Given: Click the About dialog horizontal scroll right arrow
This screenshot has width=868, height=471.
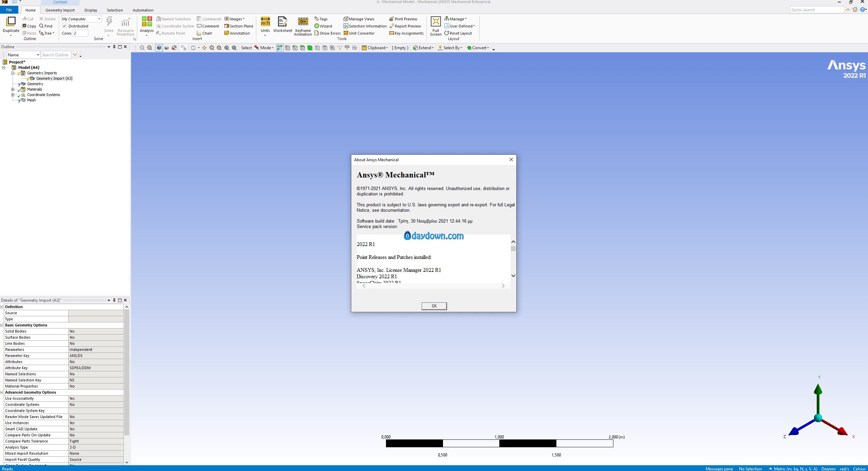Looking at the screenshot, I should (503, 286).
